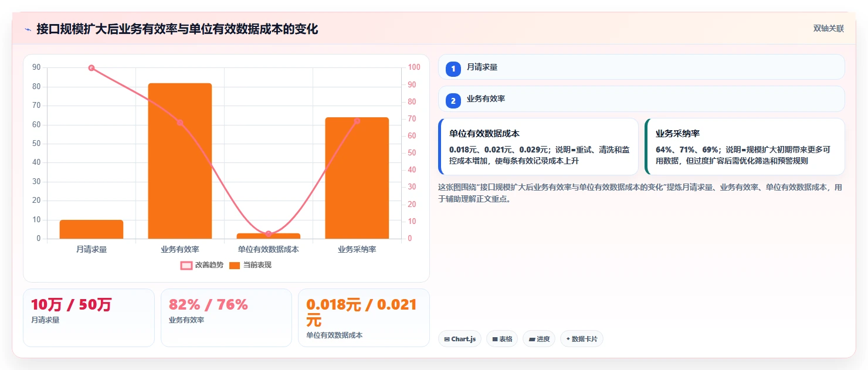Click the 82% / 76% stat card
The image size is (868, 370).
click(226, 318)
